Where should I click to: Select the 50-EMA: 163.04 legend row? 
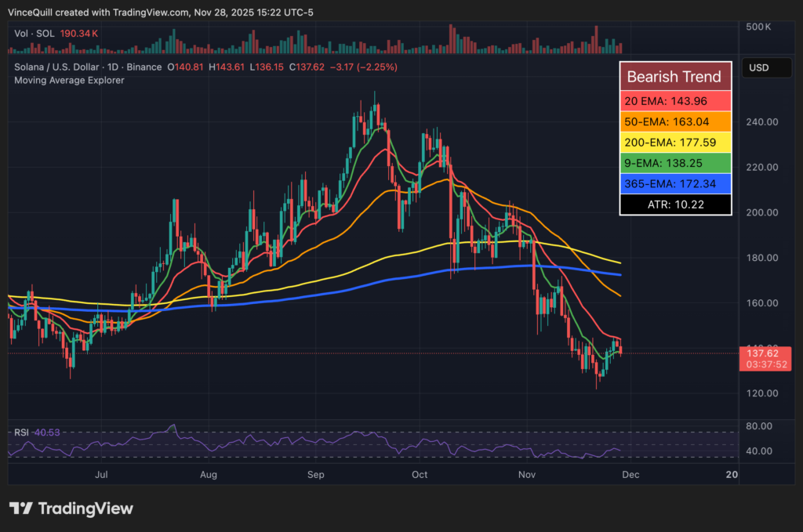(674, 121)
